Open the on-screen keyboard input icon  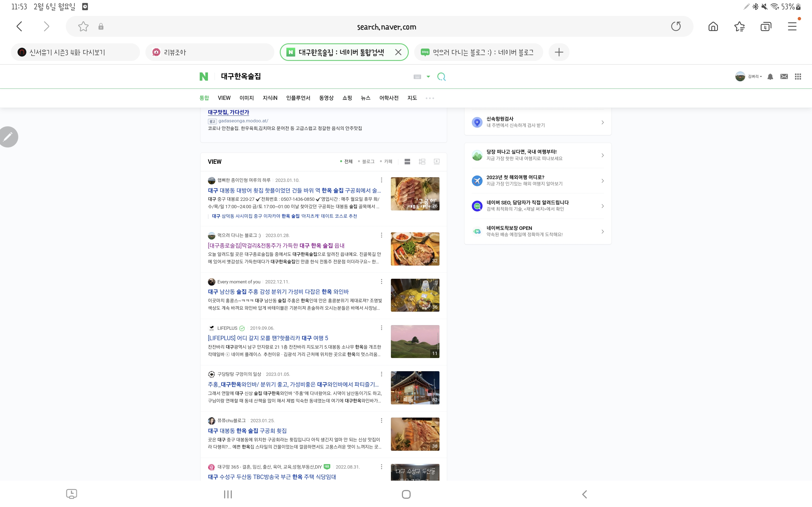coord(417,77)
